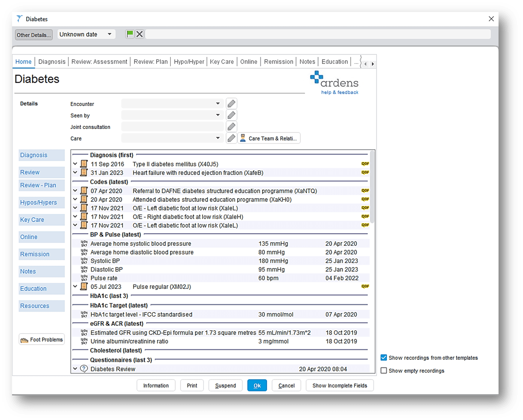This screenshot has width=523, height=420.
Task: Click the Information button
Action: click(156, 385)
